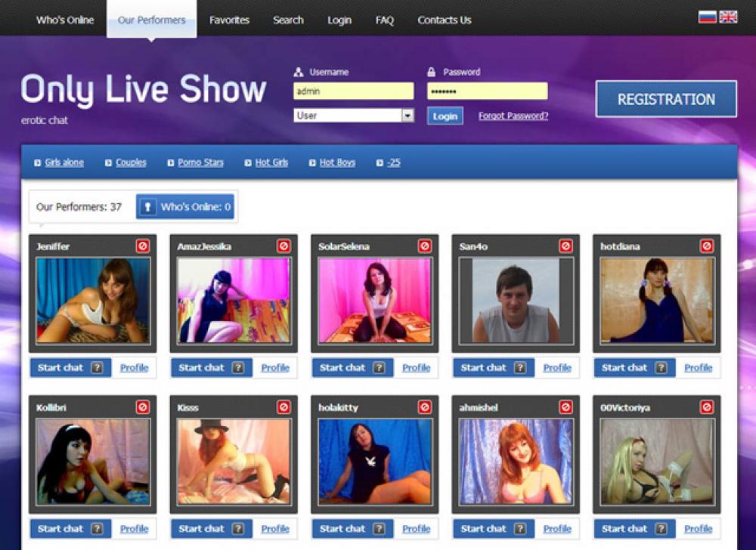
Task: Click the red status icon on San4o's card
Action: point(565,246)
